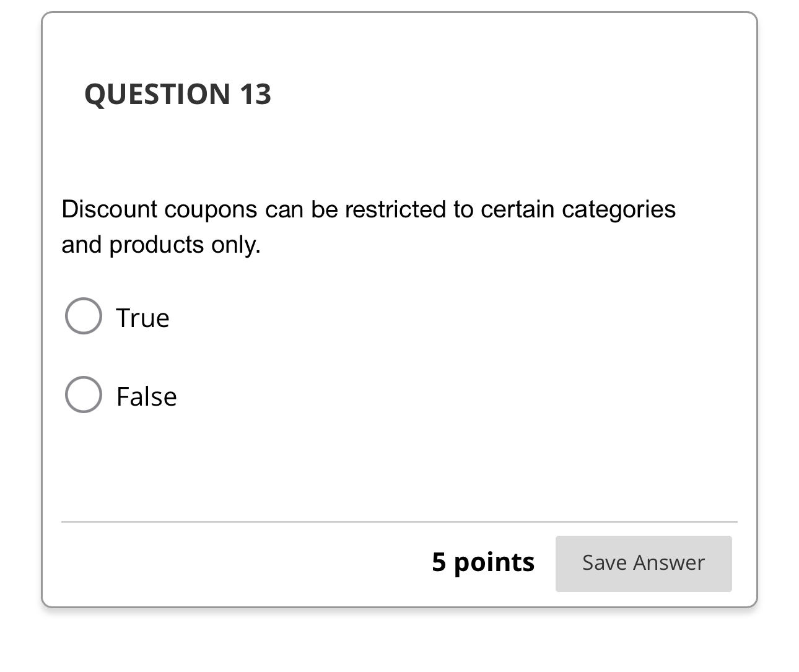Screen dimensions: 799x672
Task: Click the question text about discount coupons
Action: (x=369, y=209)
